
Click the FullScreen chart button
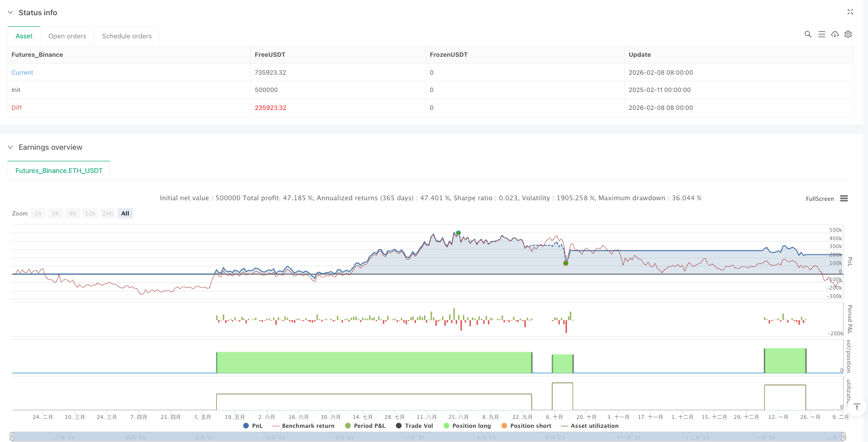(820, 199)
